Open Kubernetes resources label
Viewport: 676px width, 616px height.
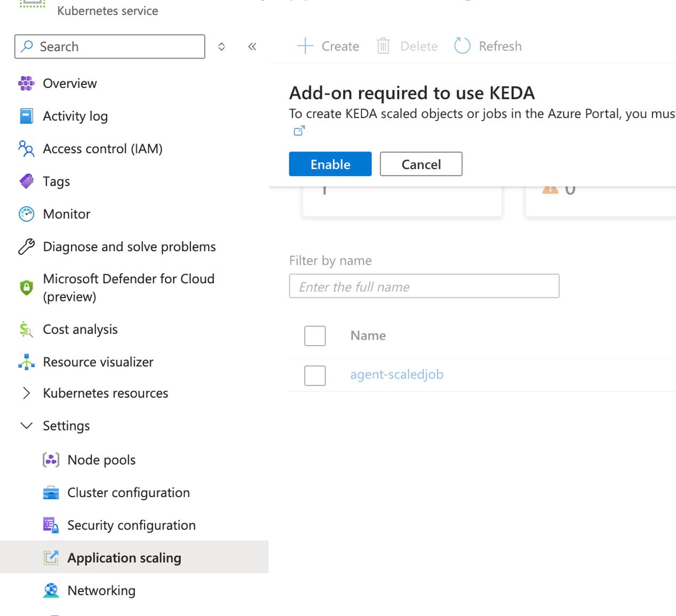[x=106, y=393]
